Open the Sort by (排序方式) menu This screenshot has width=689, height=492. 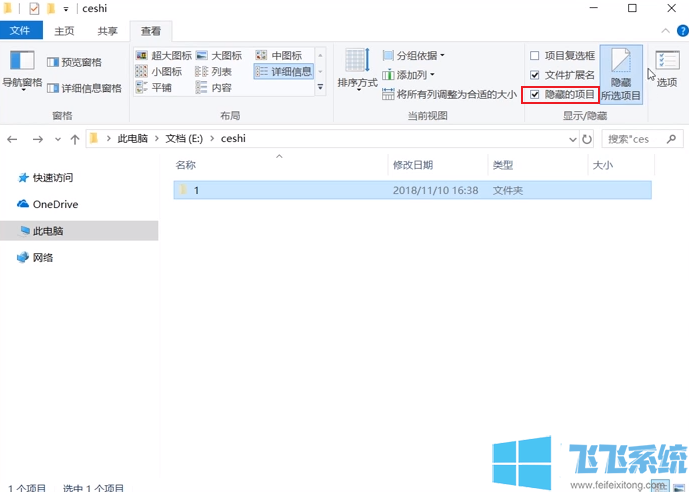357,70
